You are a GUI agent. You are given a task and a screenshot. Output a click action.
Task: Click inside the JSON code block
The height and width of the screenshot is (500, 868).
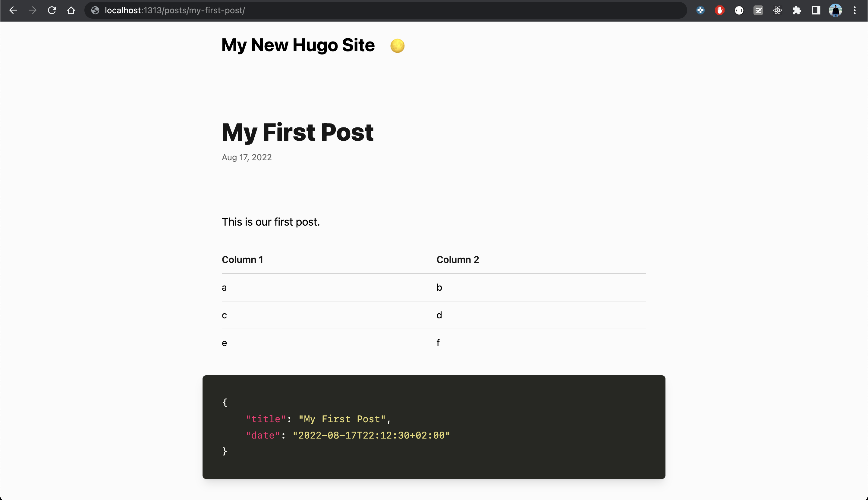[x=434, y=427]
